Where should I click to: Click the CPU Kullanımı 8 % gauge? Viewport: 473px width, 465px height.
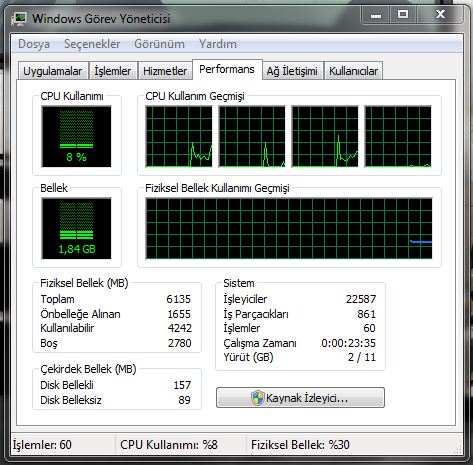coord(76,137)
